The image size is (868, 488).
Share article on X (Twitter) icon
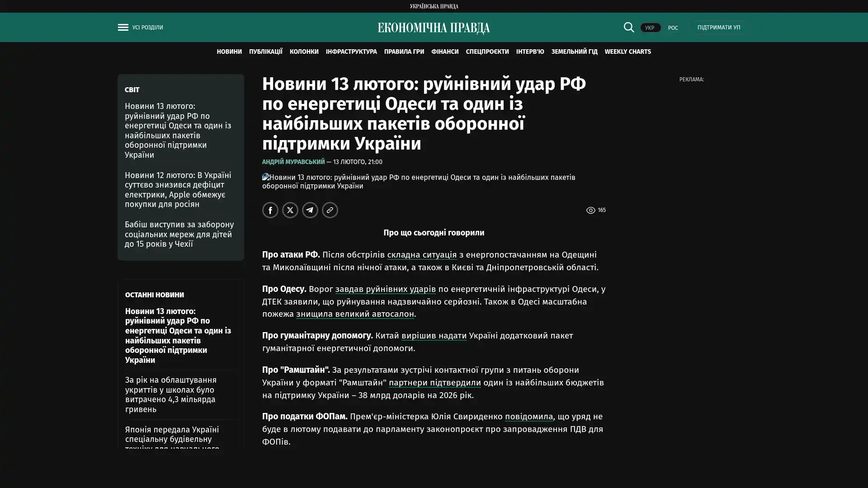coord(290,210)
